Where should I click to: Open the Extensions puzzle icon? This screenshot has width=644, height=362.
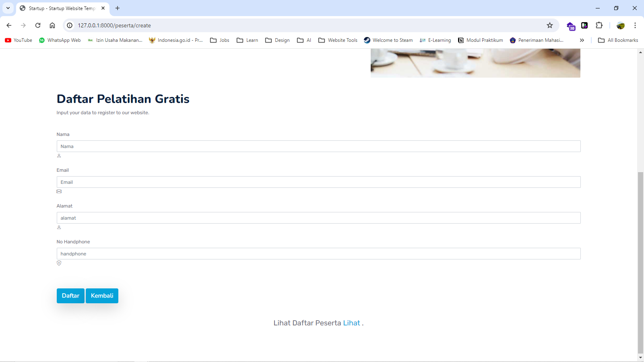(599, 25)
